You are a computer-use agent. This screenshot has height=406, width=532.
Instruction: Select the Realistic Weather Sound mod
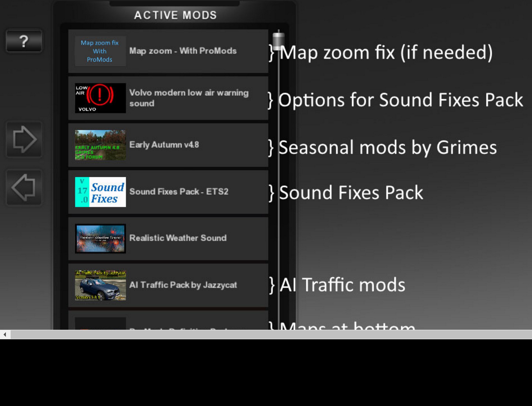point(168,239)
